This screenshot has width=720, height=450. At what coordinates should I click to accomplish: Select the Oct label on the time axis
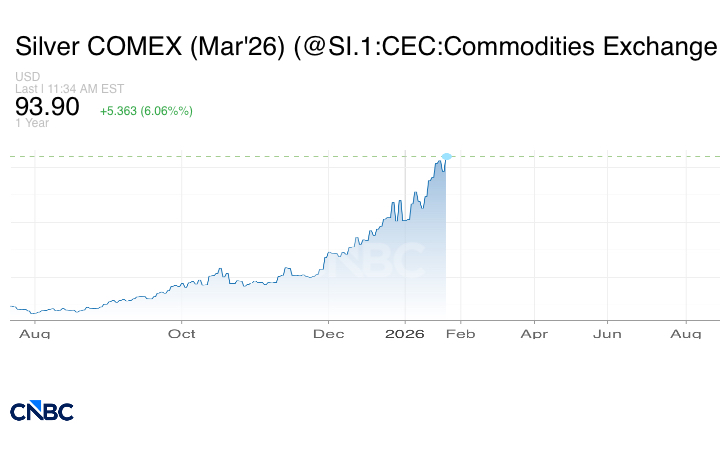coord(181,333)
